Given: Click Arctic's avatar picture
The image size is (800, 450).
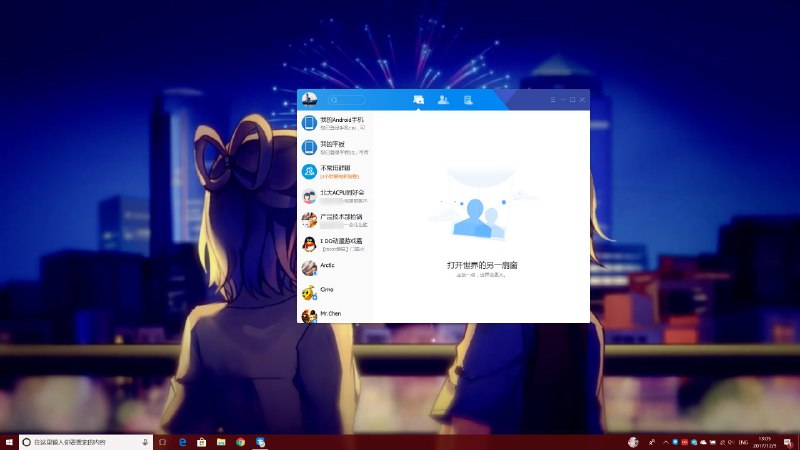Looking at the screenshot, I should point(309,268).
